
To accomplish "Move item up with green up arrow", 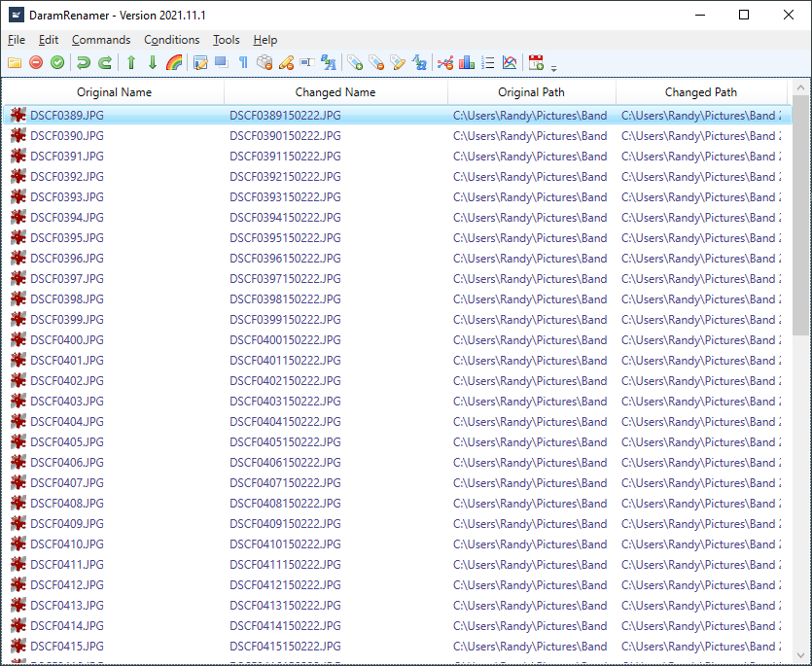I will [131, 62].
